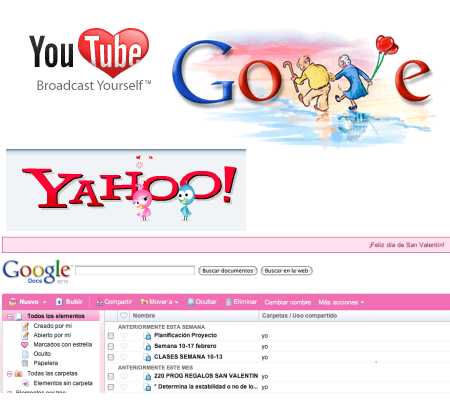Viewport: 450px width, 400px height.
Task: Open the Mover a dropdown
Action: pos(160,302)
